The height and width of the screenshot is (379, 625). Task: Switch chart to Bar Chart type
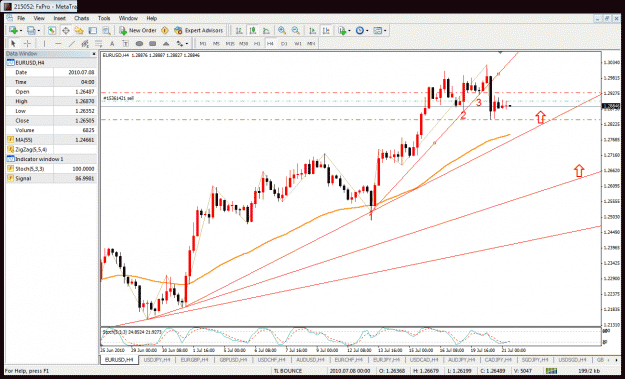pos(239,30)
